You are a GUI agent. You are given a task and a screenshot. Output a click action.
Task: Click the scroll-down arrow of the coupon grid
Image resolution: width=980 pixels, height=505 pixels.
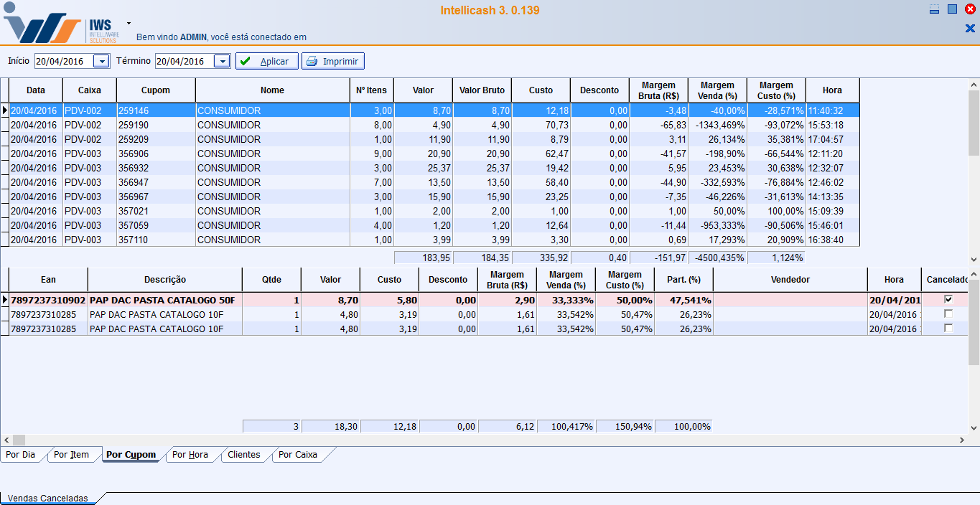tap(974, 259)
